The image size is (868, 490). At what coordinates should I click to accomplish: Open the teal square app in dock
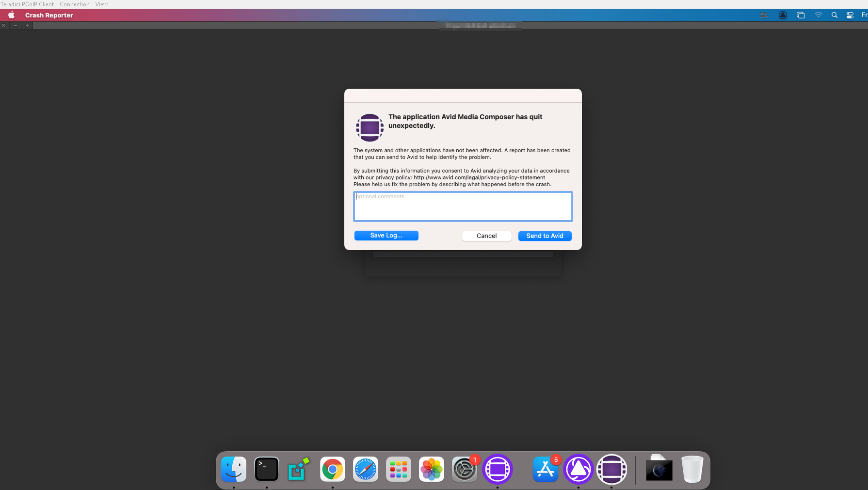[x=299, y=469]
